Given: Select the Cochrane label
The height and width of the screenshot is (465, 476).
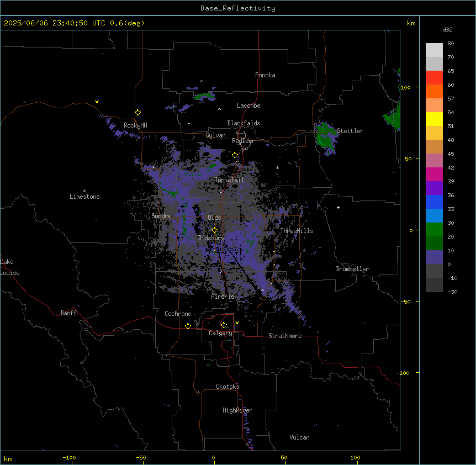Looking at the screenshot, I should pyautogui.click(x=178, y=314).
